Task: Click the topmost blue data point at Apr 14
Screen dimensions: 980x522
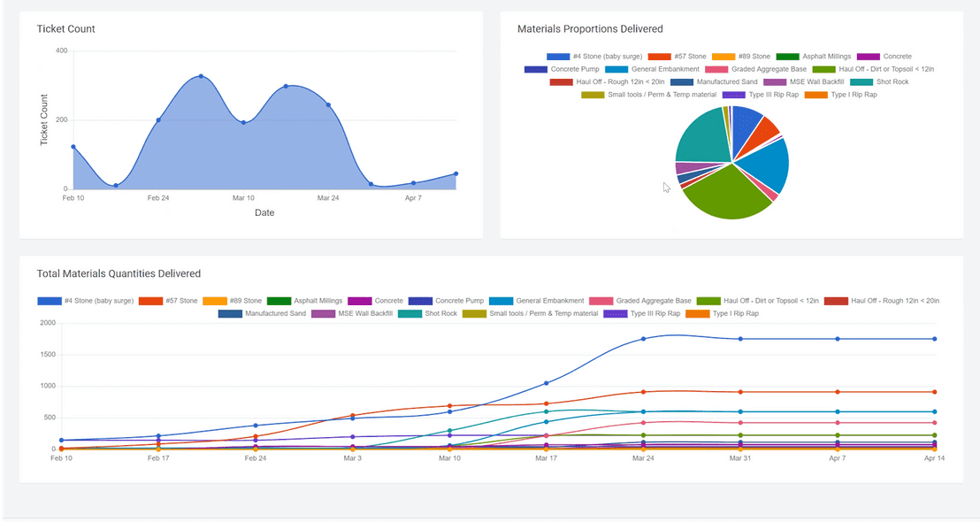Action: coord(936,338)
